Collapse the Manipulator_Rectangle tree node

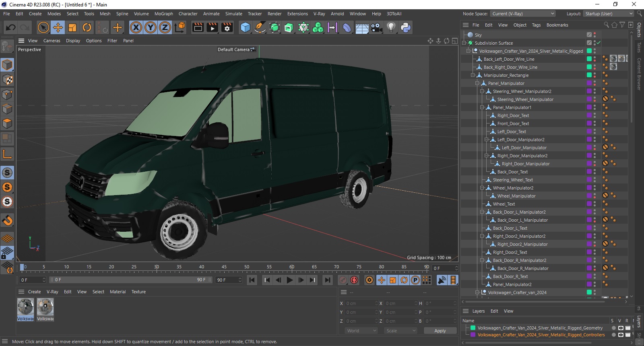[473, 75]
